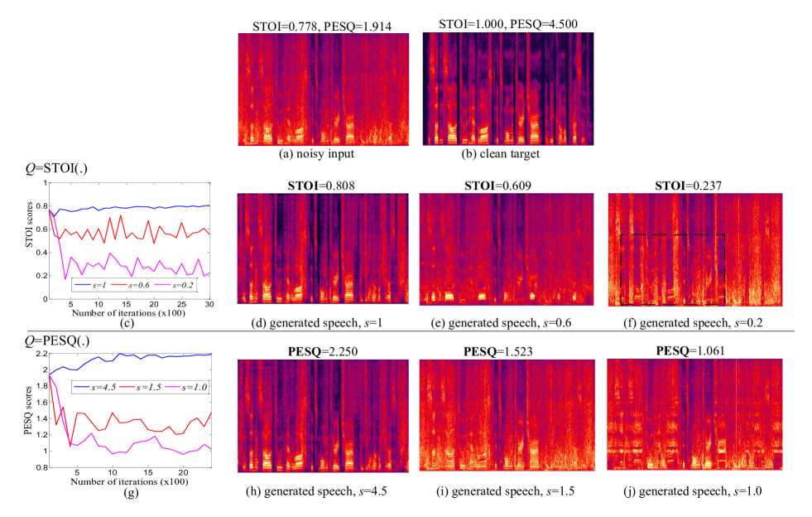Screen dimensions: 812x517
Task: Select the generated speech s=0.6 spectrogram
Action: coord(507,249)
